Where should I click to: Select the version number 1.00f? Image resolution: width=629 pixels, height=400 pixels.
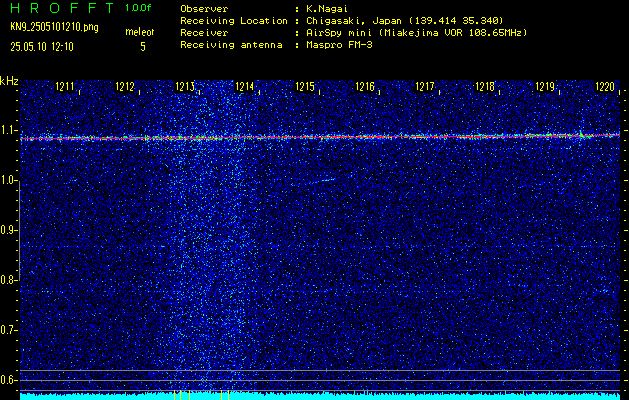[138, 8]
